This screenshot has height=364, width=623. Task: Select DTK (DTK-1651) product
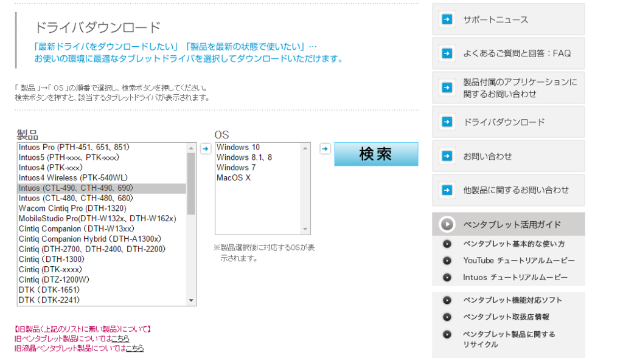[x=102, y=290]
